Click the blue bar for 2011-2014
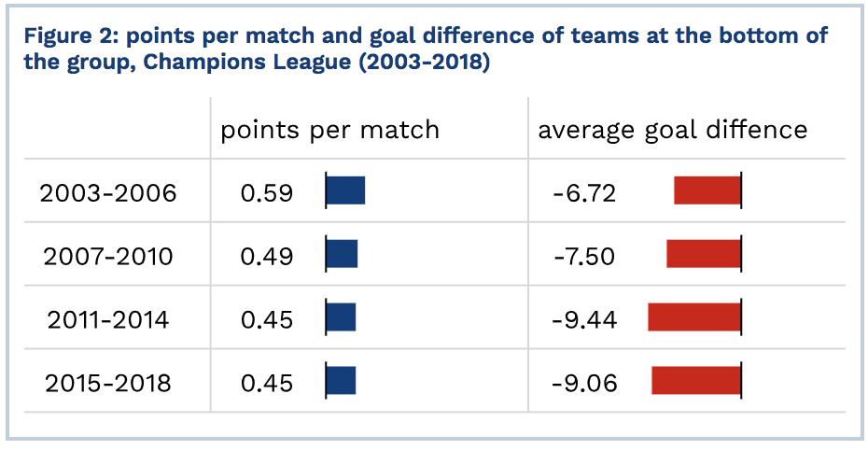 click(341, 317)
